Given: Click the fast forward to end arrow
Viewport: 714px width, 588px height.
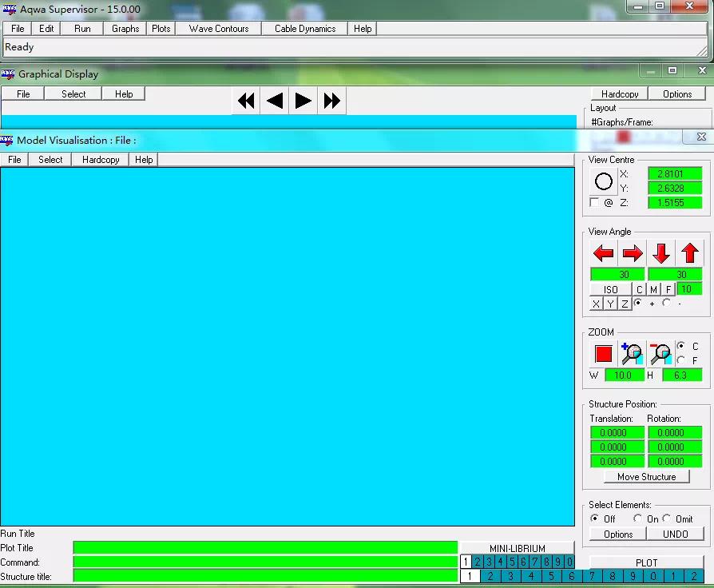Looking at the screenshot, I should click(331, 101).
